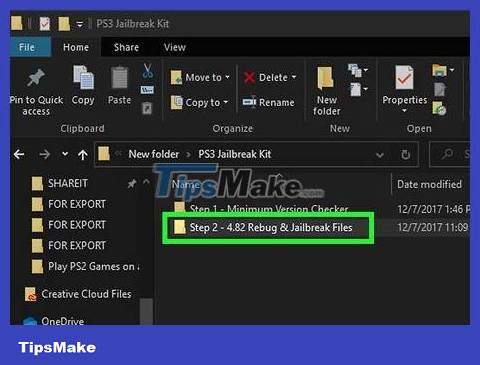
Task: Click the Edit file icon
Action: (x=440, y=89)
